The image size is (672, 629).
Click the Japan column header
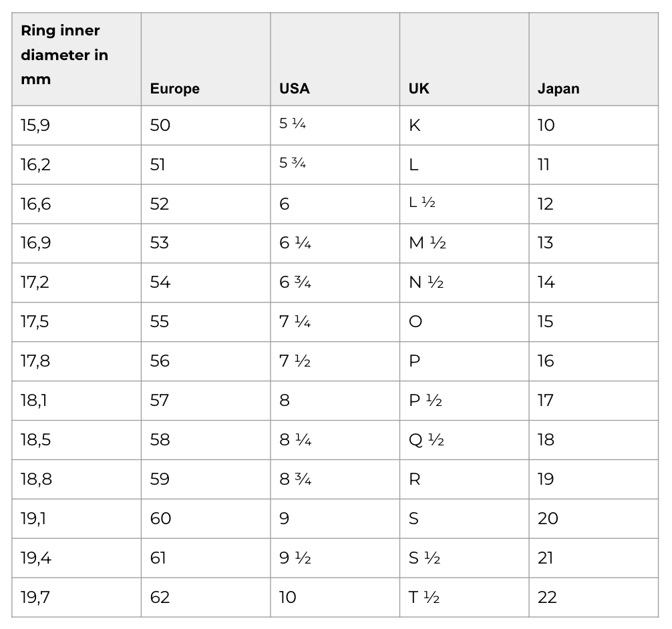click(558, 89)
